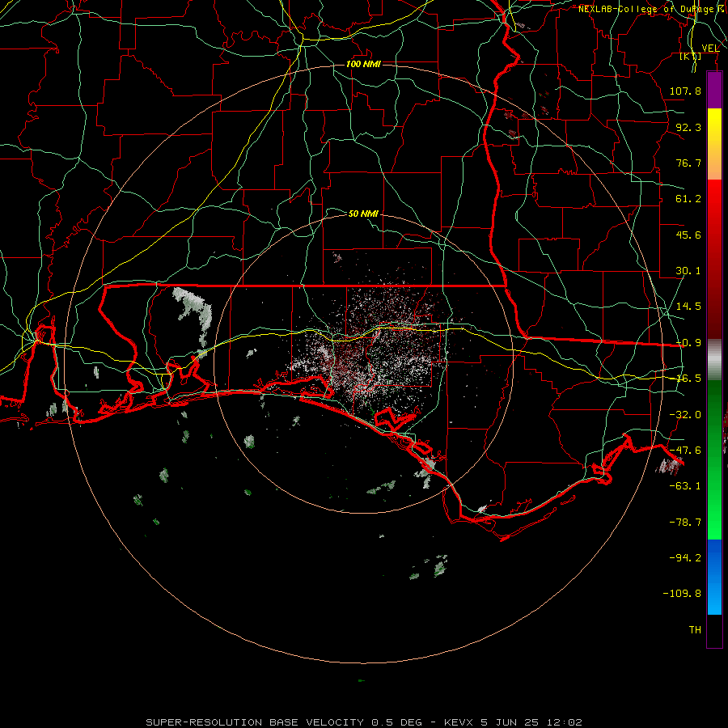Click the TH threshold label
Viewport: 728px width, 728px height.
(x=695, y=630)
